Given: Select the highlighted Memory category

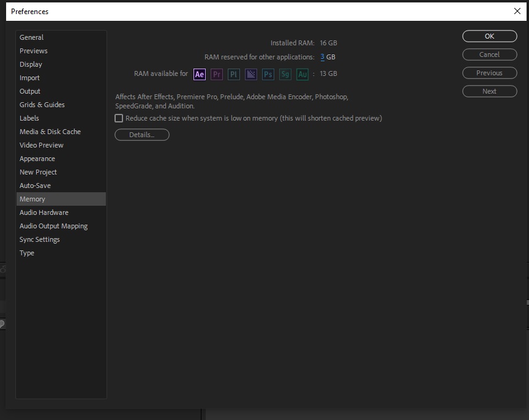Looking at the screenshot, I should (61, 199).
